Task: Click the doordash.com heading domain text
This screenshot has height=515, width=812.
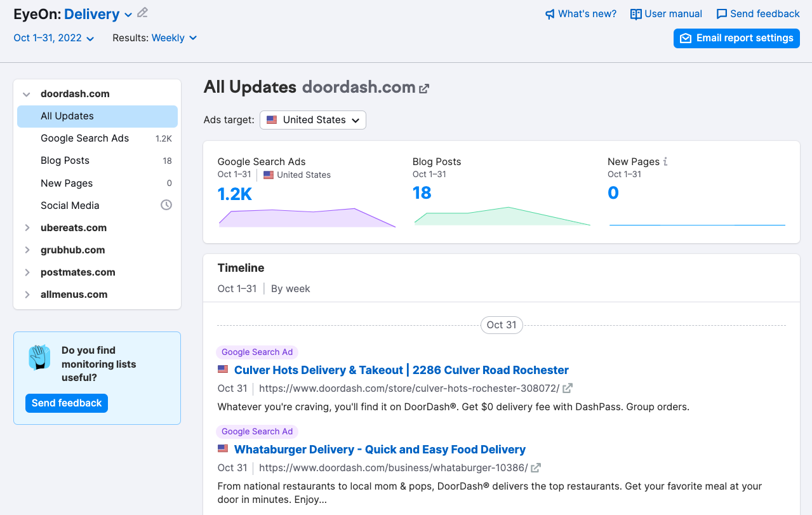Action: click(359, 88)
